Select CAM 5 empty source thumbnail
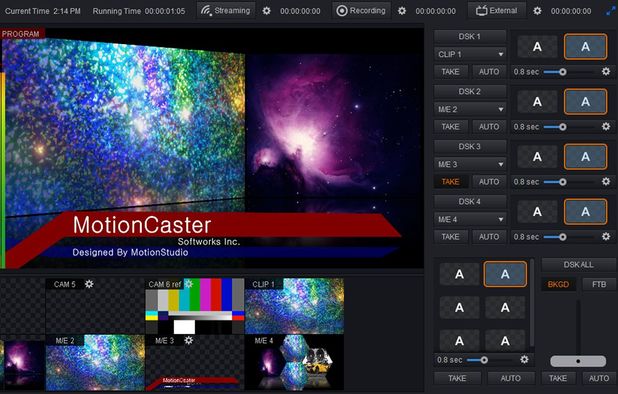Screen dimensions: 618x394 tap(95, 306)
